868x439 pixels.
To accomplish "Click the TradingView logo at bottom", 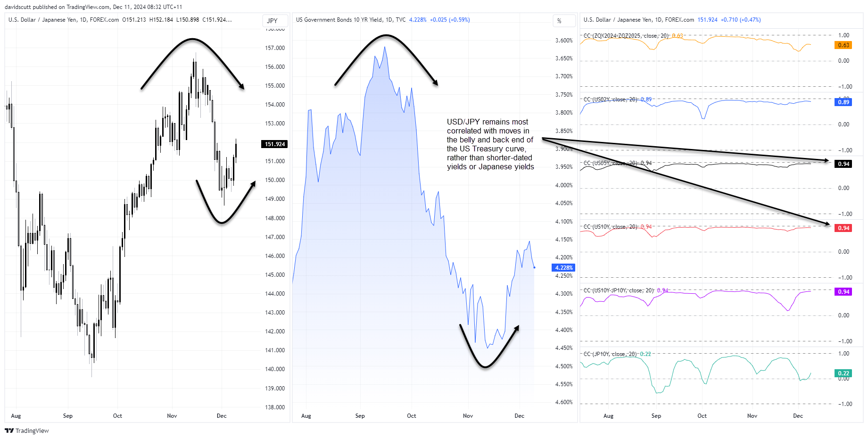I will tap(27, 431).
